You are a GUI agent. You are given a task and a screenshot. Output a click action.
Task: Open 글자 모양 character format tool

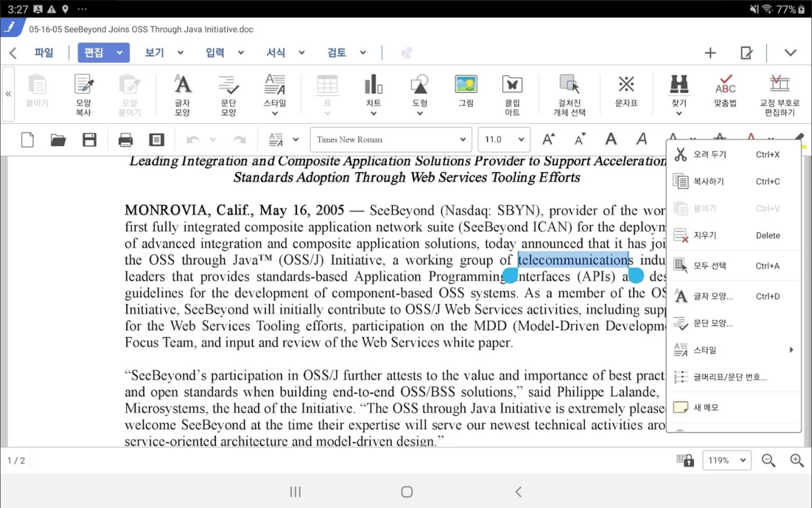point(182,95)
